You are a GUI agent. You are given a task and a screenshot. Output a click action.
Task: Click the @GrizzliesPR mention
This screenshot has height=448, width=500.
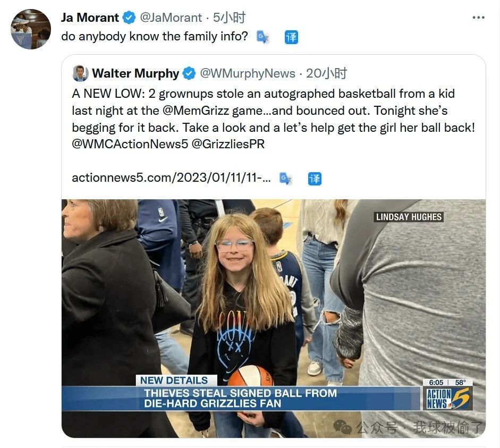(228, 144)
